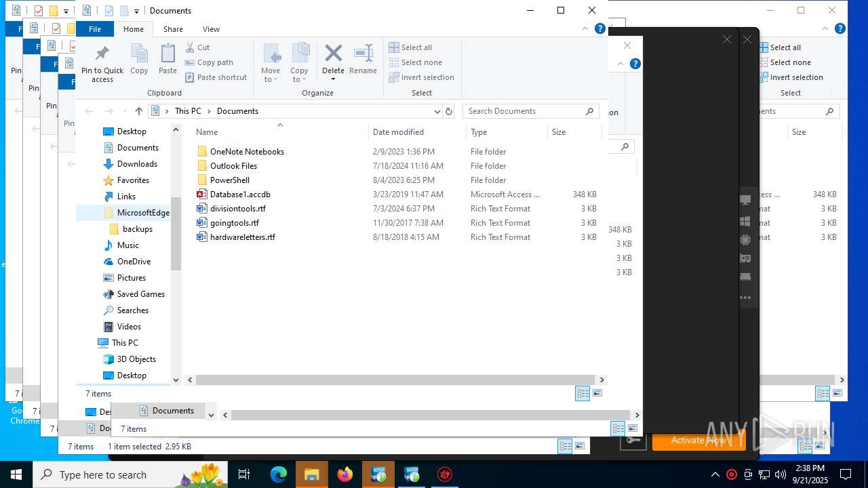Select Downloads in the navigation pane

click(137, 164)
